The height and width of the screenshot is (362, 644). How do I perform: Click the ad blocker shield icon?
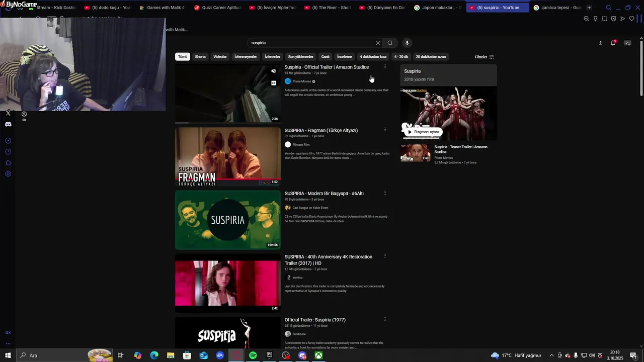click(x=613, y=19)
